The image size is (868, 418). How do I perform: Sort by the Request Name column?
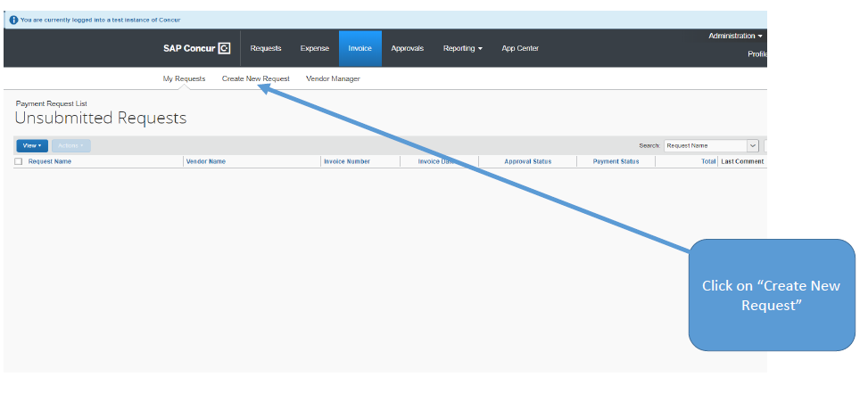click(50, 161)
